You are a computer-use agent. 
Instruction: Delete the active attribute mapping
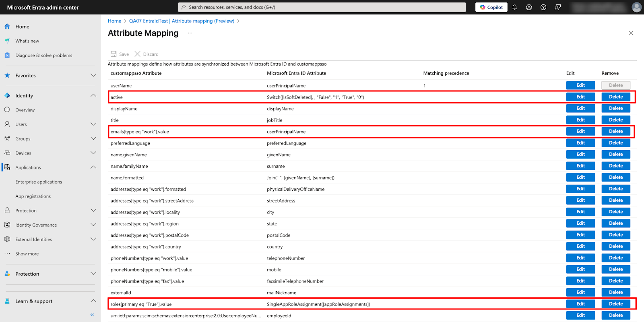[616, 97]
